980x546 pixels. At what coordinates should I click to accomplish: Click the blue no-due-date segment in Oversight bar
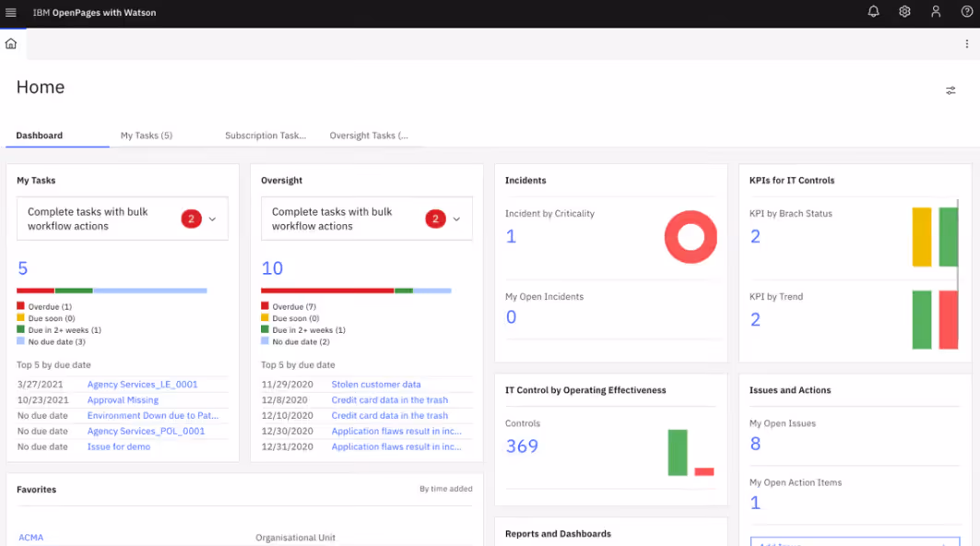[x=431, y=291]
